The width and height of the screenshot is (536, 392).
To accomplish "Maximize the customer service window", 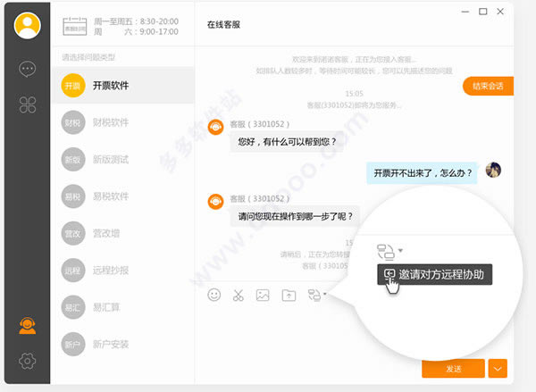I will (483, 12).
